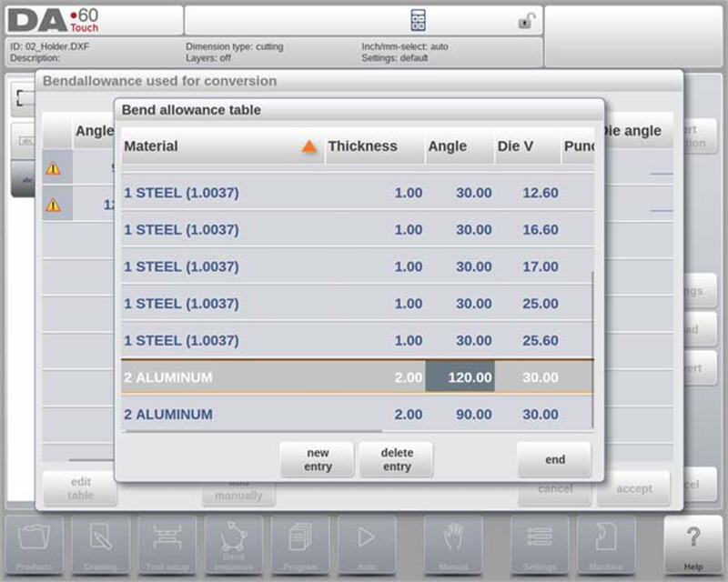Image resolution: width=728 pixels, height=582 pixels.
Task: Open the Machine icon
Action: tap(605, 546)
